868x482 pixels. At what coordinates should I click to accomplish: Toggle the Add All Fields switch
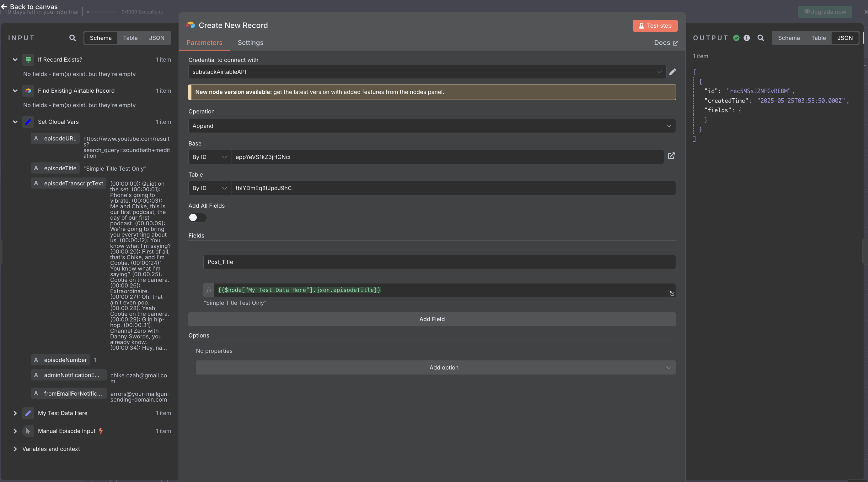point(197,217)
